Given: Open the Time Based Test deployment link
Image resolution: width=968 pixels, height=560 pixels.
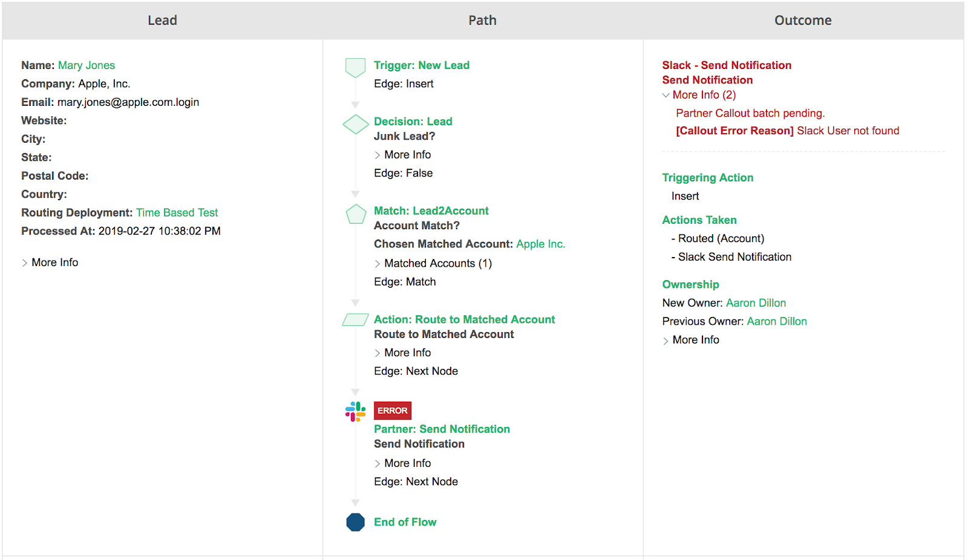Looking at the screenshot, I should 177,213.
